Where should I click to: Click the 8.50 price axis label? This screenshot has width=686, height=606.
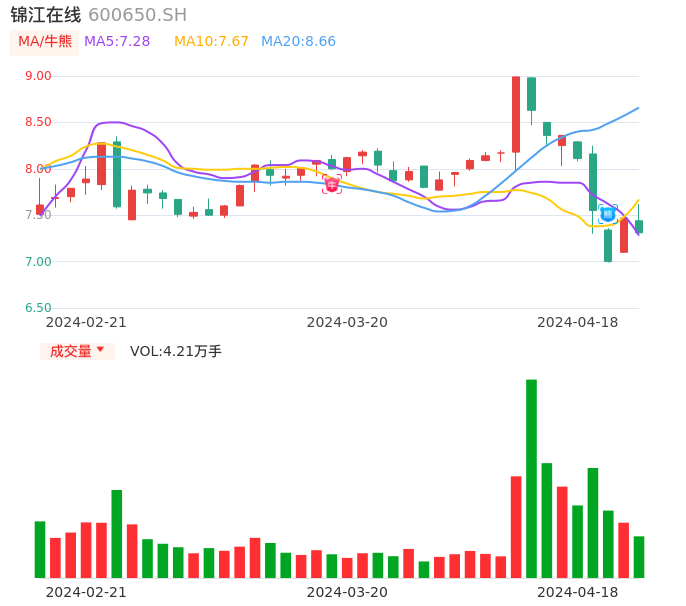[x=38, y=122]
